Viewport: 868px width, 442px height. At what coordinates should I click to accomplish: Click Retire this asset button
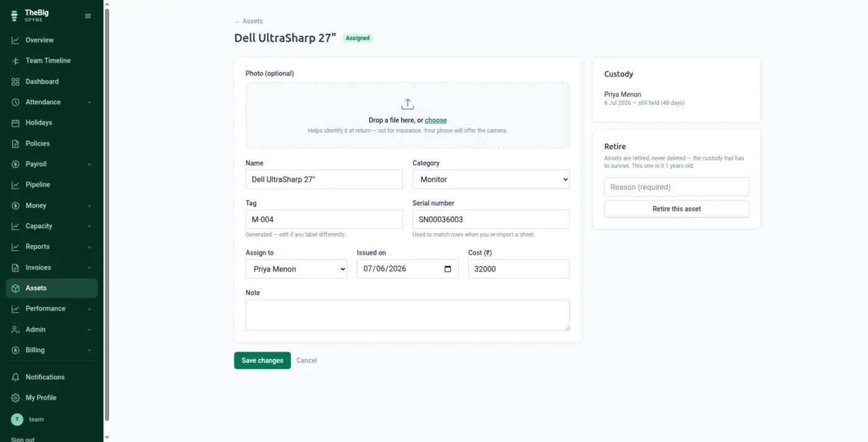(676, 209)
